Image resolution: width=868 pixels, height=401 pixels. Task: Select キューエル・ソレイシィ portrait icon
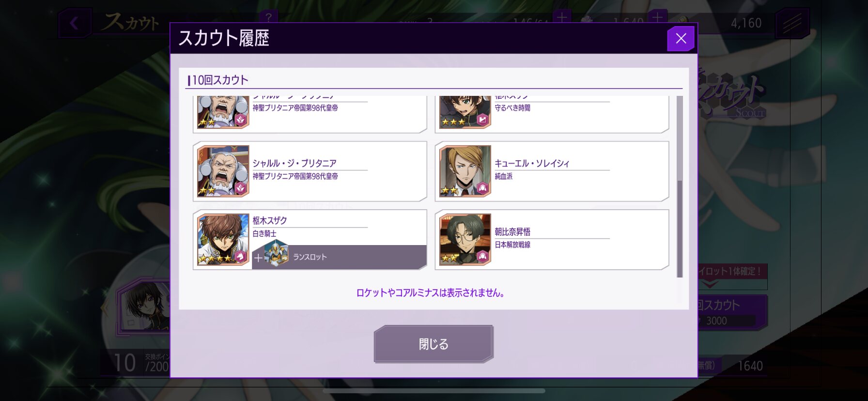click(465, 171)
